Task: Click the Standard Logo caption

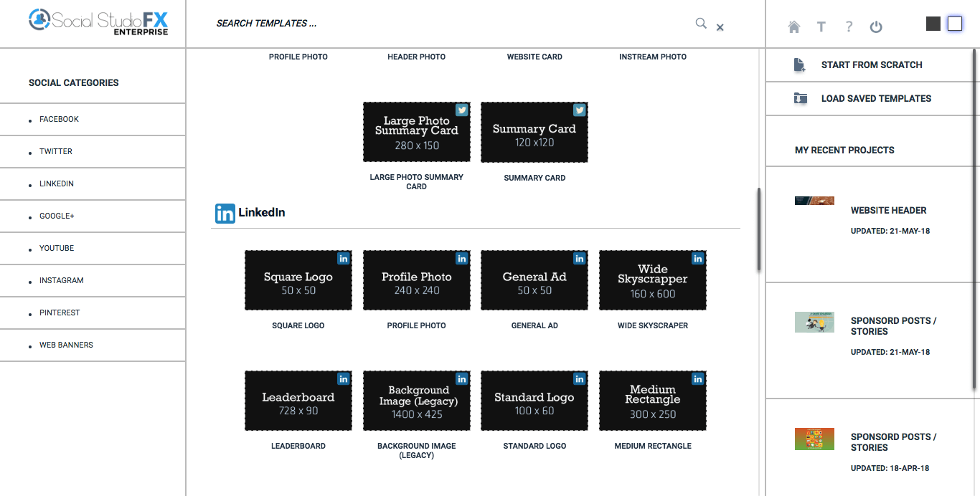Action: click(534, 446)
